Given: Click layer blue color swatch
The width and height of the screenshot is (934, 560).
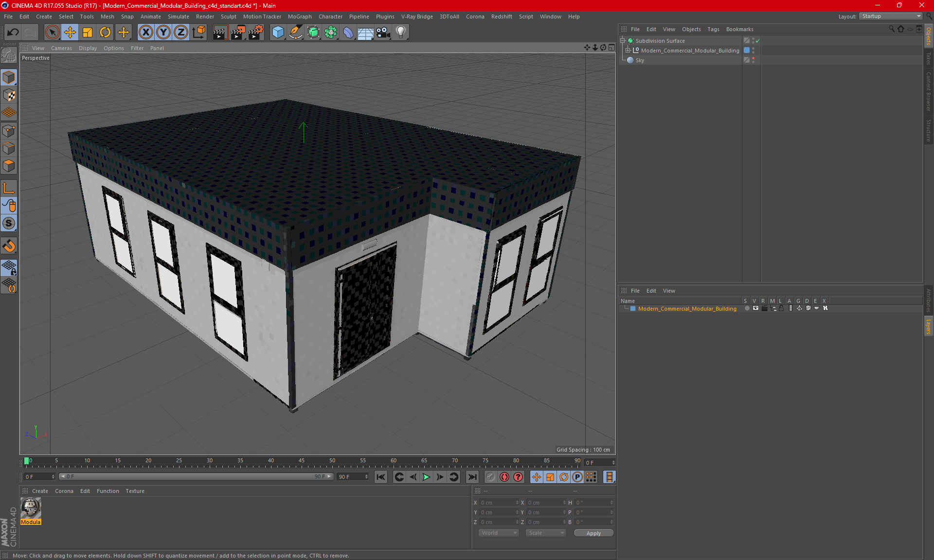Looking at the screenshot, I should [633, 309].
